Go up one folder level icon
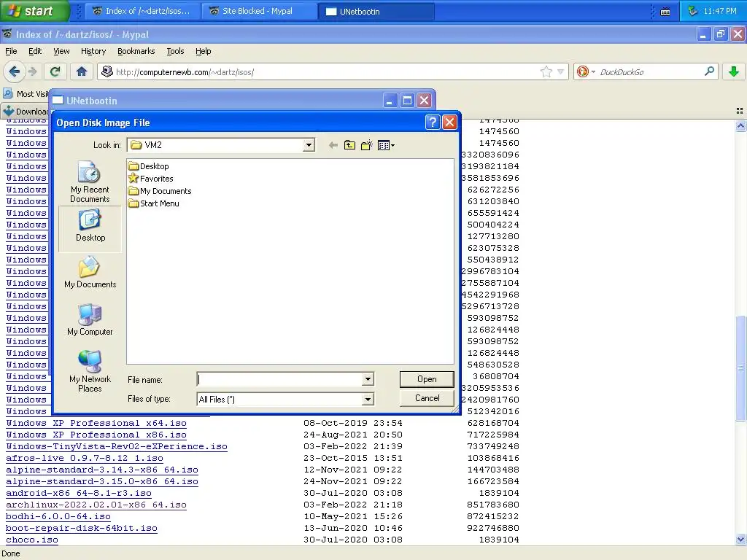Screen dimensions: 747x560 coord(349,145)
